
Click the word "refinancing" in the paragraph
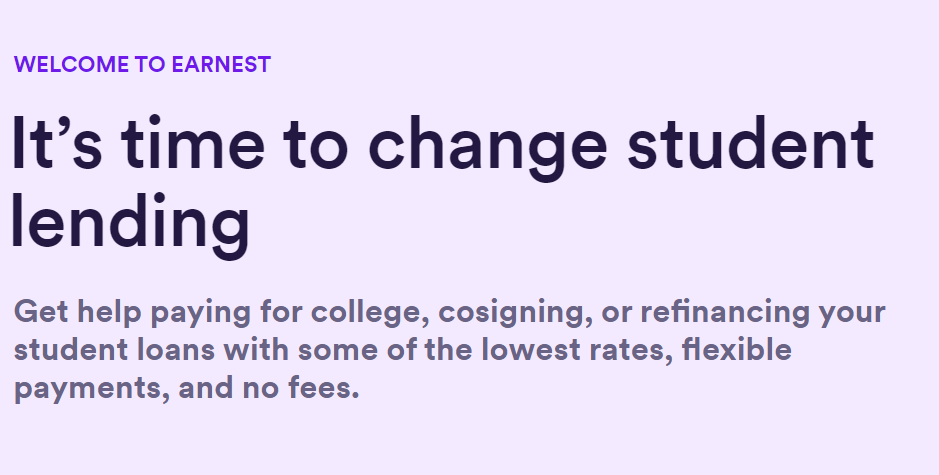pyautogui.click(x=722, y=313)
